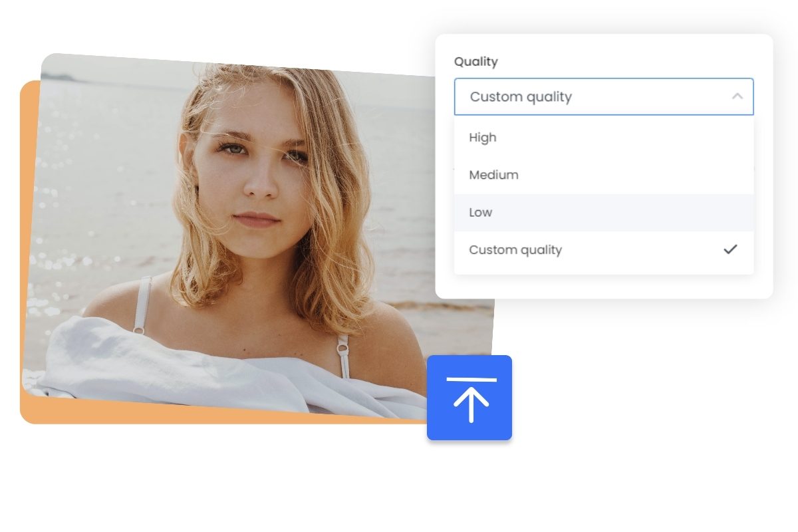
Task: Select the Low quality option
Action: (481, 212)
